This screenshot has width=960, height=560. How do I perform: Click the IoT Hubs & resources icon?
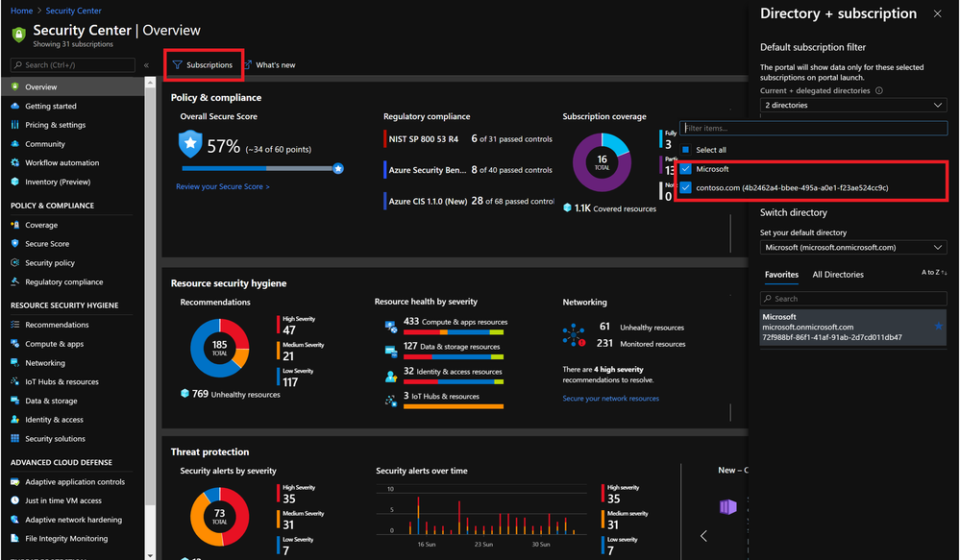click(15, 381)
